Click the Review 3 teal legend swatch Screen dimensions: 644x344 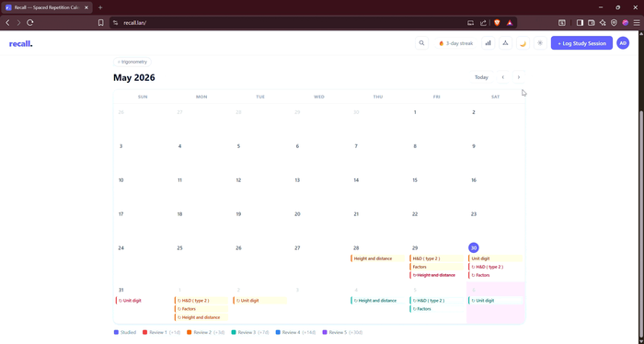coord(234,332)
